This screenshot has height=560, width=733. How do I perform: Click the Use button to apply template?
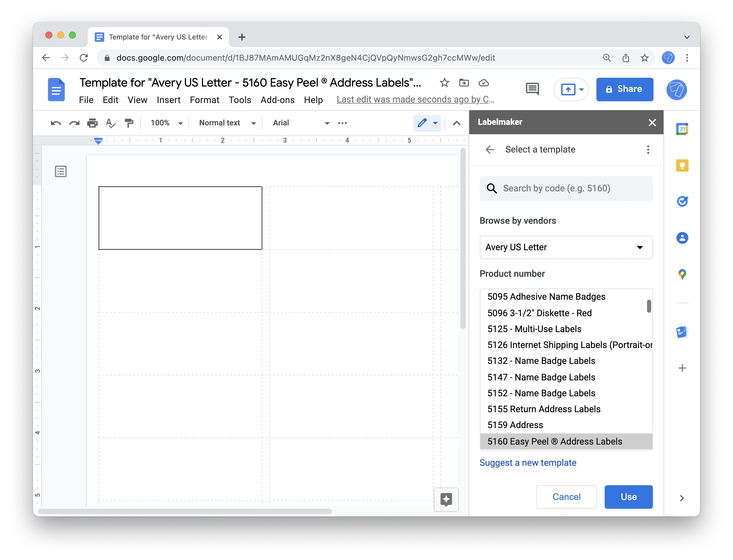point(628,496)
